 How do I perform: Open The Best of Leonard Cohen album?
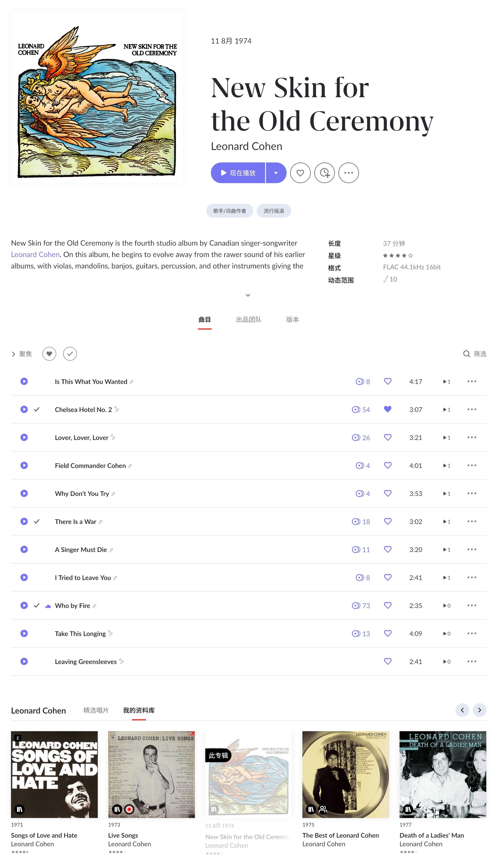[346, 775]
